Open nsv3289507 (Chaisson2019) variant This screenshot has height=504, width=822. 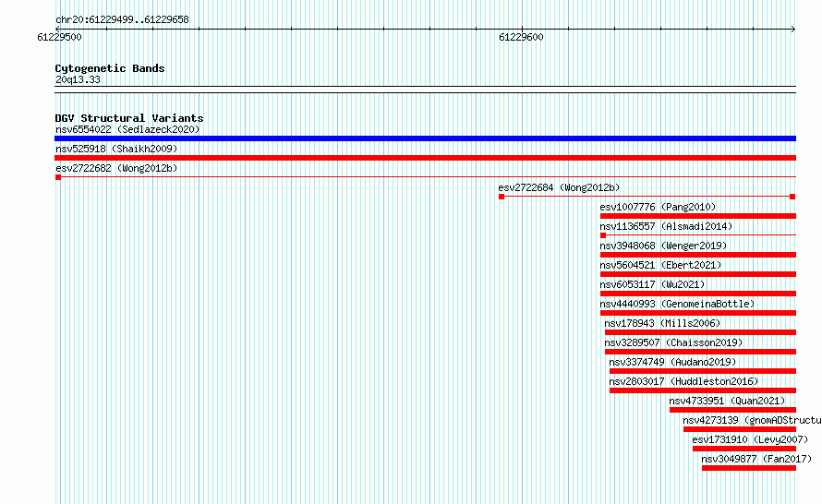point(673,342)
